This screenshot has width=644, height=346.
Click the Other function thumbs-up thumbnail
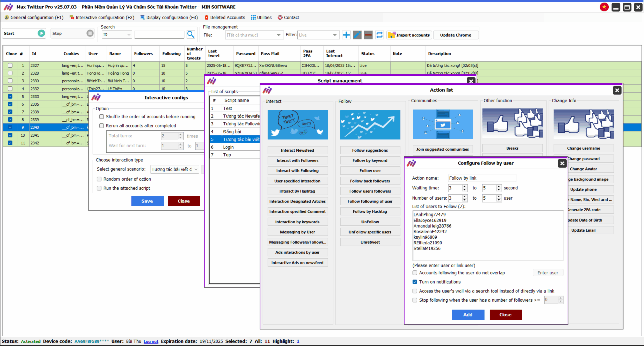[x=512, y=123]
